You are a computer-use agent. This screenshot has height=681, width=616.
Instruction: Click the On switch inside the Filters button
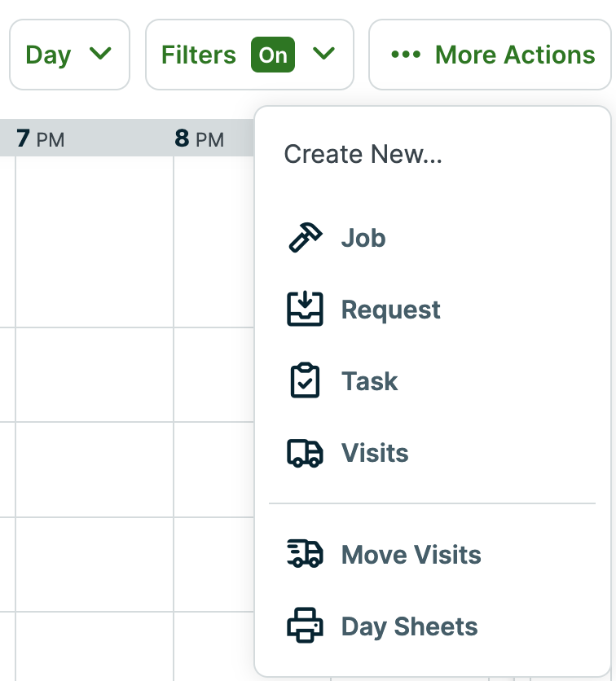(x=273, y=55)
